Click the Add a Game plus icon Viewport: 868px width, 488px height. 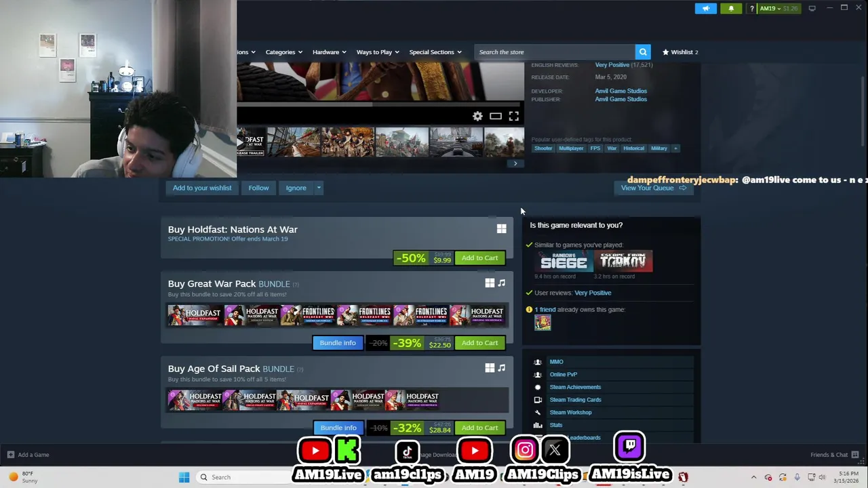[x=10, y=455]
